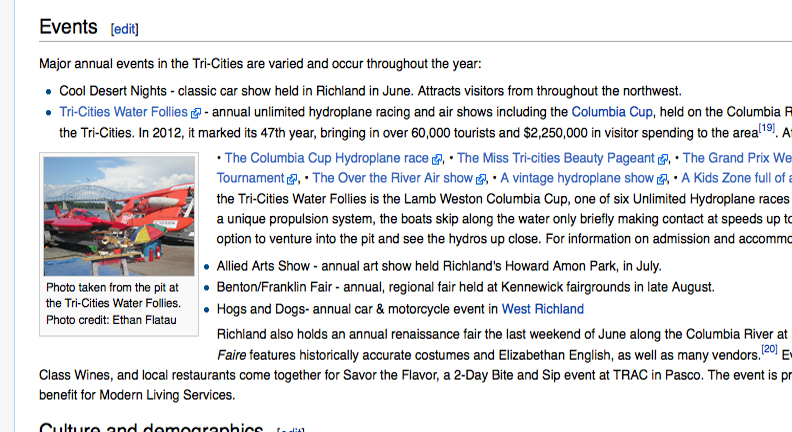Click external link icon after Columbia Cup Hydroplane race

pyautogui.click(x=437, y=160)
